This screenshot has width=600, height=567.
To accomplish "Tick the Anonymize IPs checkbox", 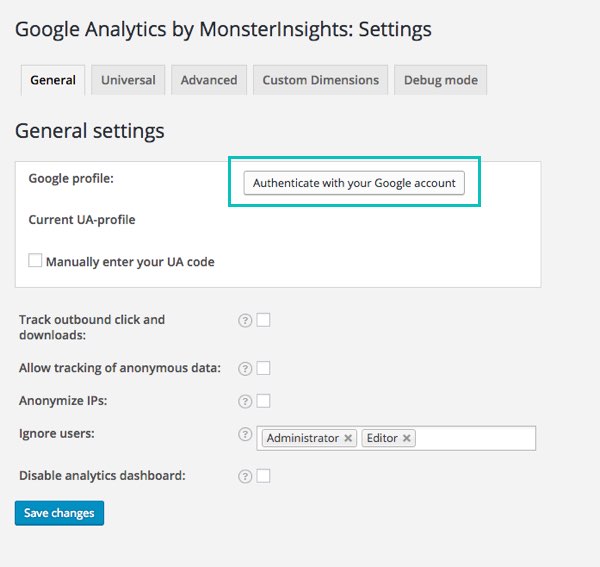I will (x=264, y=401).
